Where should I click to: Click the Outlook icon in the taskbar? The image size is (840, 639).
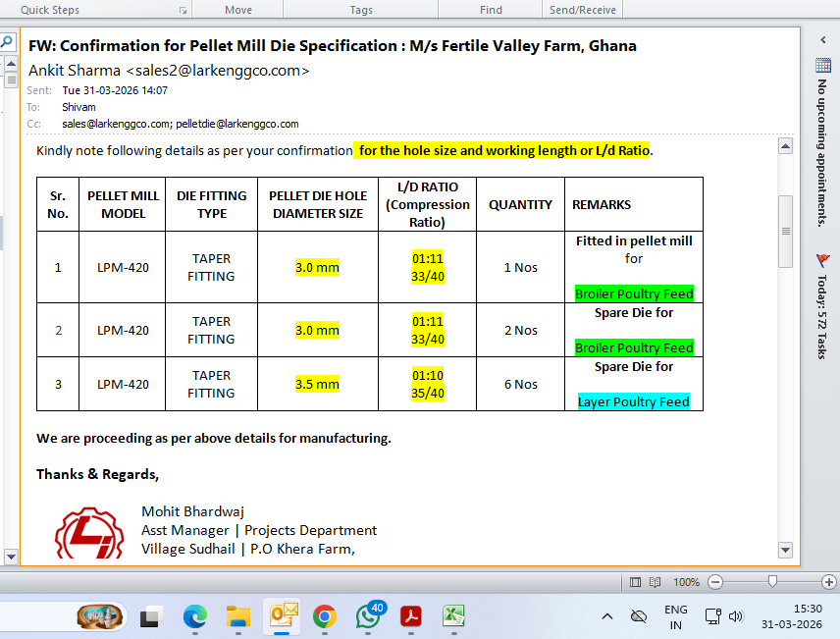(283, 616)
